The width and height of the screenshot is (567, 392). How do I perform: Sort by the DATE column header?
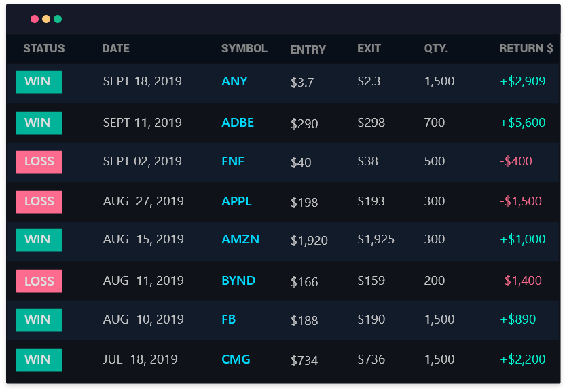[x=115, y=48]
